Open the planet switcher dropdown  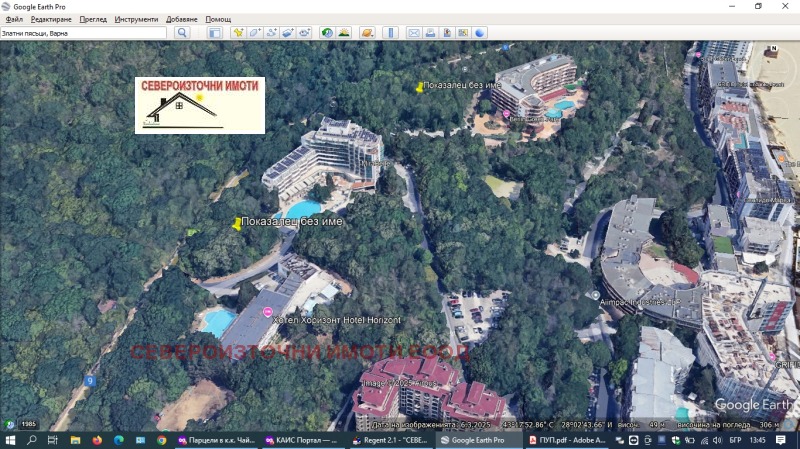coord(367,33)
